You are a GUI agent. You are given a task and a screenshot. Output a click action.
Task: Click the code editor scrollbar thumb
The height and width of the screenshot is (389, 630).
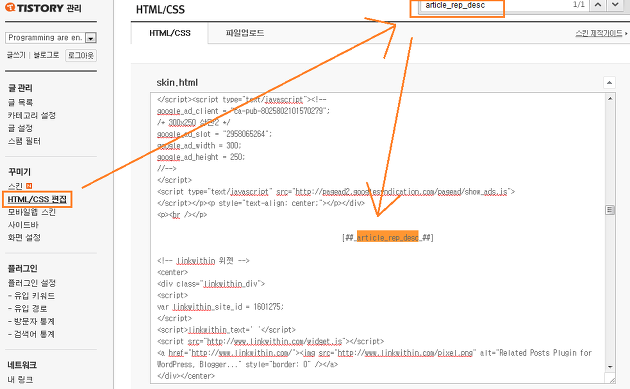click(x=610, y=210)
